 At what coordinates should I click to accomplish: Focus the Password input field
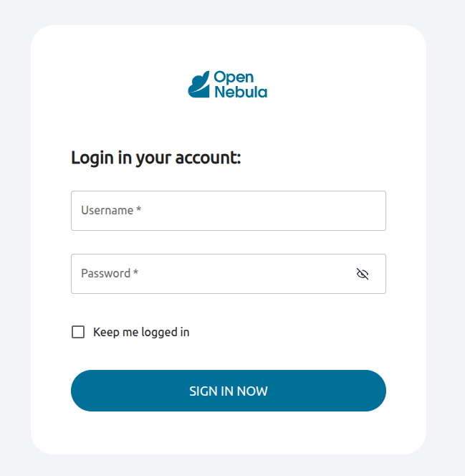215,274
